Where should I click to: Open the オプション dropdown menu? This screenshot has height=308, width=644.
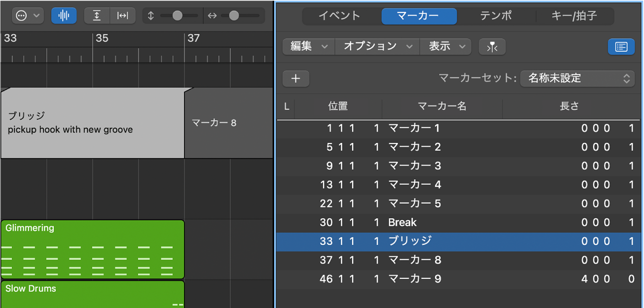[377, 46]
